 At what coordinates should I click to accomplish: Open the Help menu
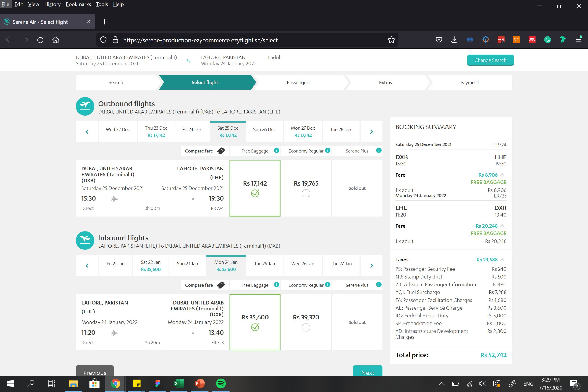click(x=118, y=4)
